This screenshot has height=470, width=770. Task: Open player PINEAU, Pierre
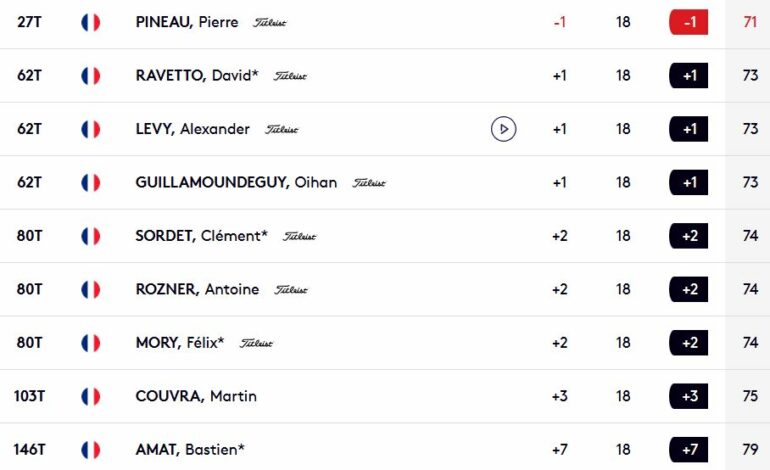coord(187,22)
